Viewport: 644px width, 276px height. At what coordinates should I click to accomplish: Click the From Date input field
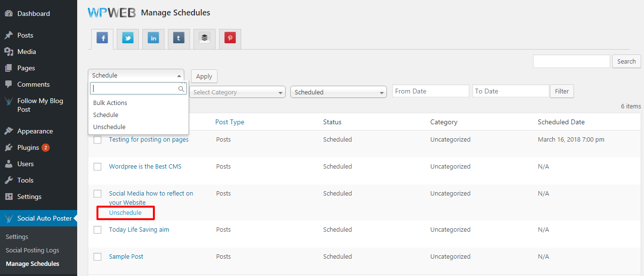pyautogui.click(x=430, y=91)
